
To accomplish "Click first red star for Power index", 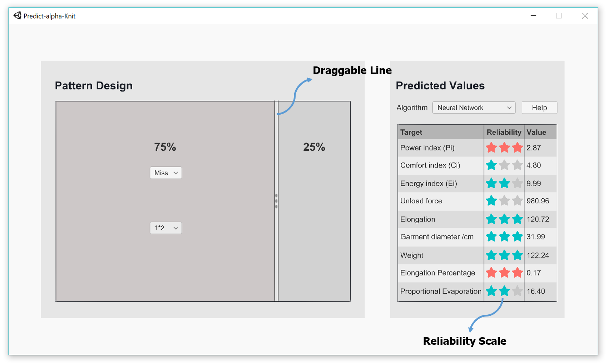I will 491,148.
